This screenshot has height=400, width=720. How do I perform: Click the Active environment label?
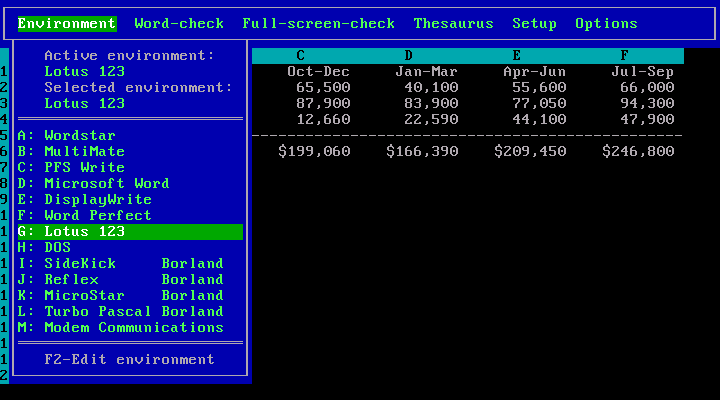[x=129, y=56]
